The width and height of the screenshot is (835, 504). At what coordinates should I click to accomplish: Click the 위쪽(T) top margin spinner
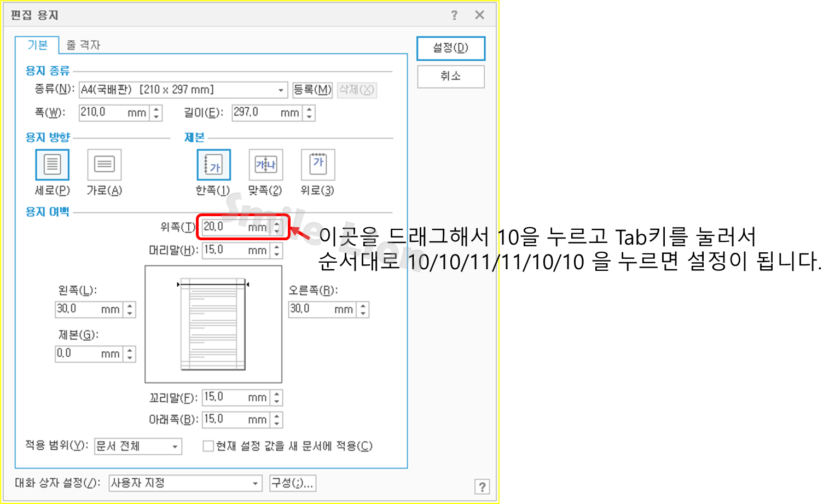tap(277, 227)
